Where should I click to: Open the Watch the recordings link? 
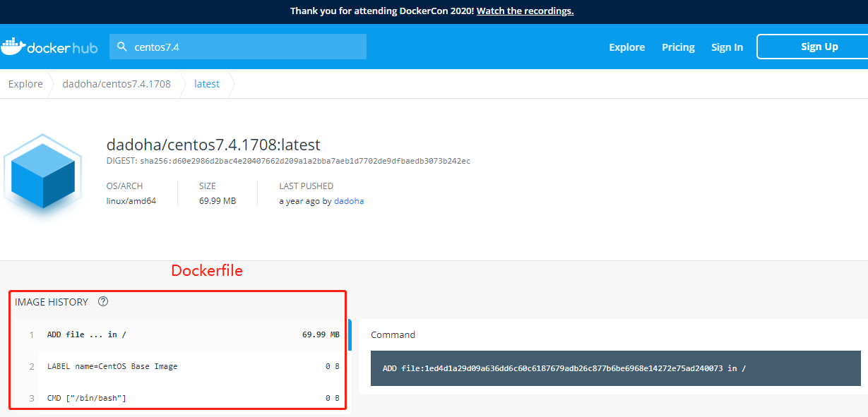click(x=525, y=11)
